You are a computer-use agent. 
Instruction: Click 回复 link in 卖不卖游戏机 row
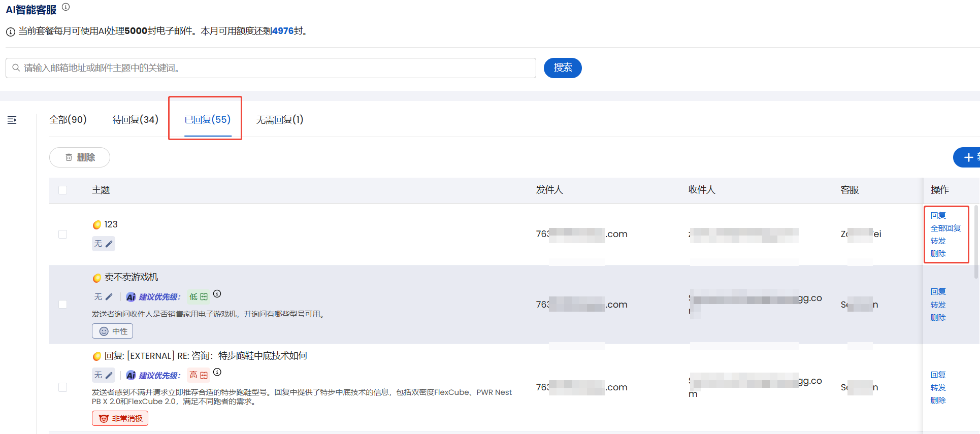(938, 291)
